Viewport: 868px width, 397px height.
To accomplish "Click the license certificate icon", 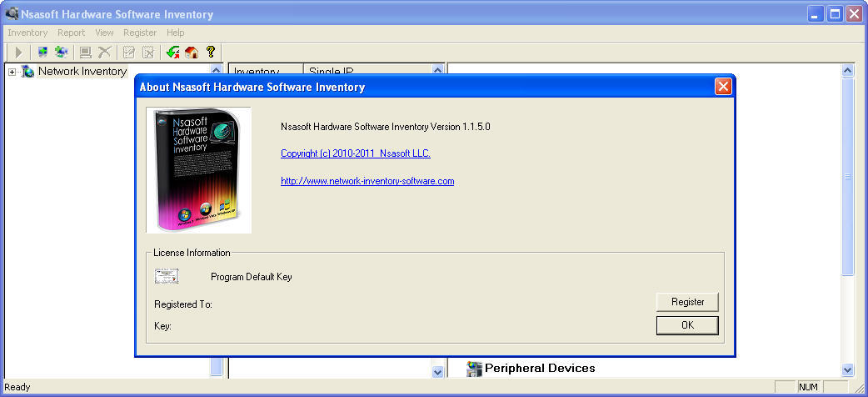I will 167,276.
